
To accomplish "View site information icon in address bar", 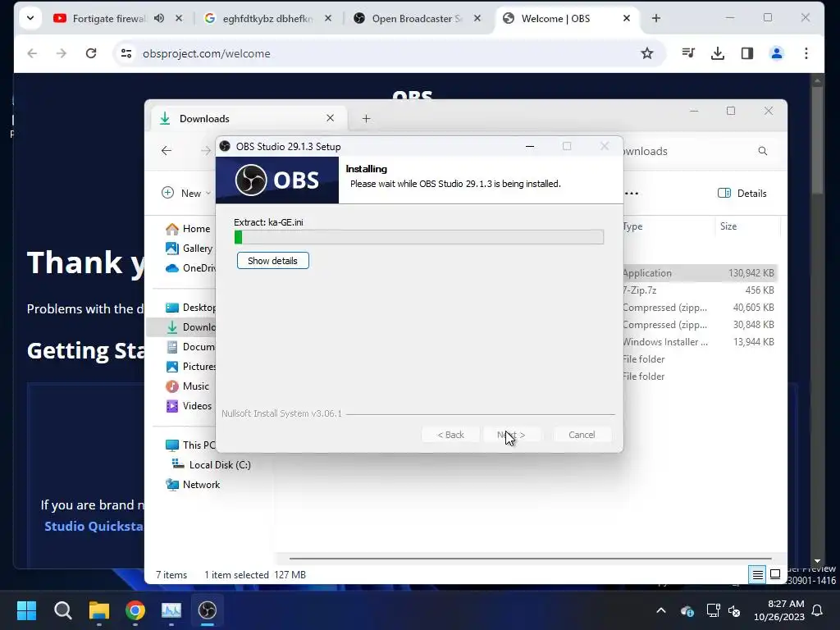I will coord(126,53).
